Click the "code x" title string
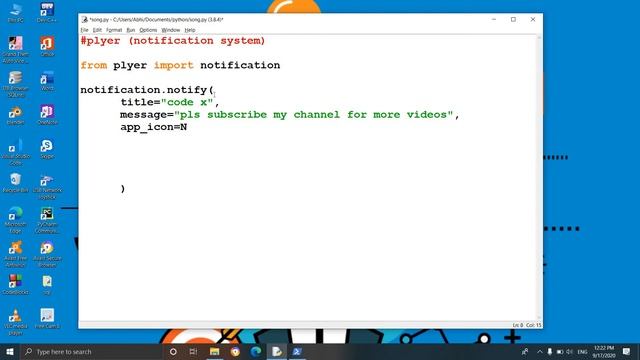Viewport: 640px width, 360px height. [187, 102]
